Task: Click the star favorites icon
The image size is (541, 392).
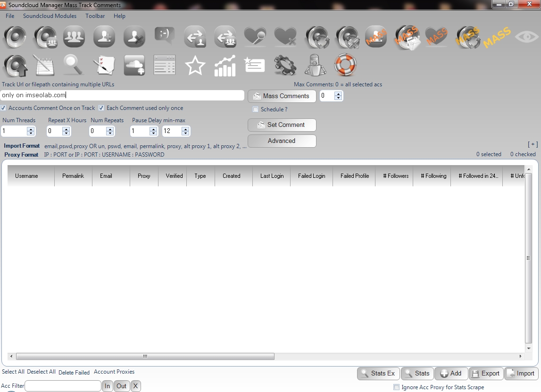Action: pos(195,66)
